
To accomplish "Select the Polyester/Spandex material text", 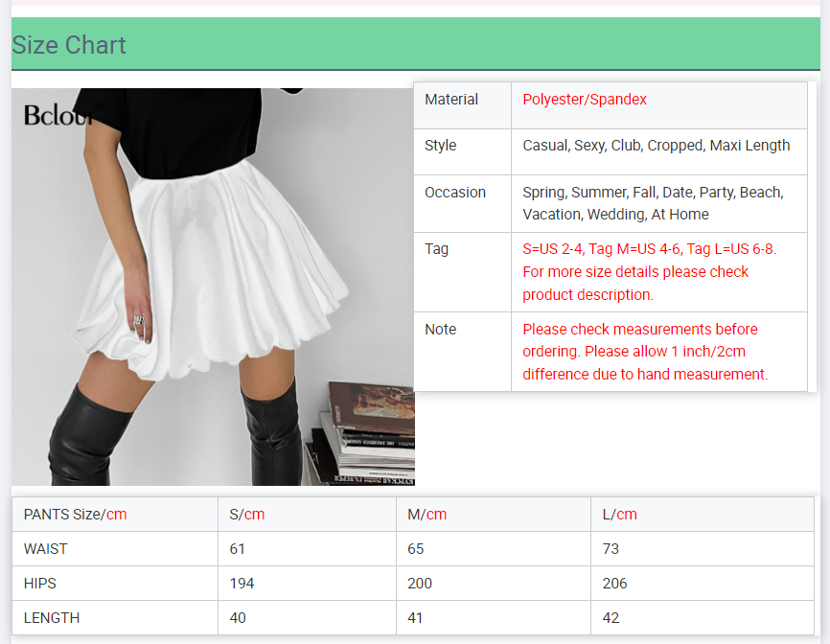I will 585,100.
